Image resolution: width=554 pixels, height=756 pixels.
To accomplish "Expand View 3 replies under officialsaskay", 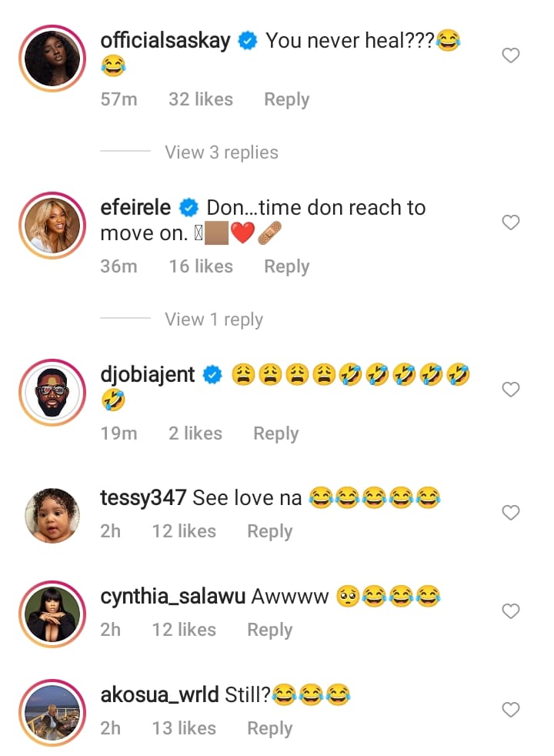I will (x=222, y=152).
